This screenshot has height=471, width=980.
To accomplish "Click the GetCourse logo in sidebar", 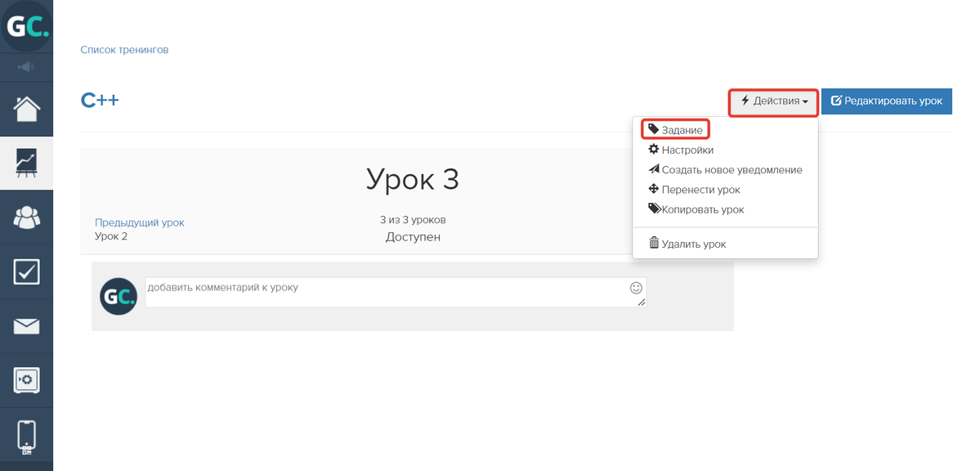I will click(x=26, y=27).
